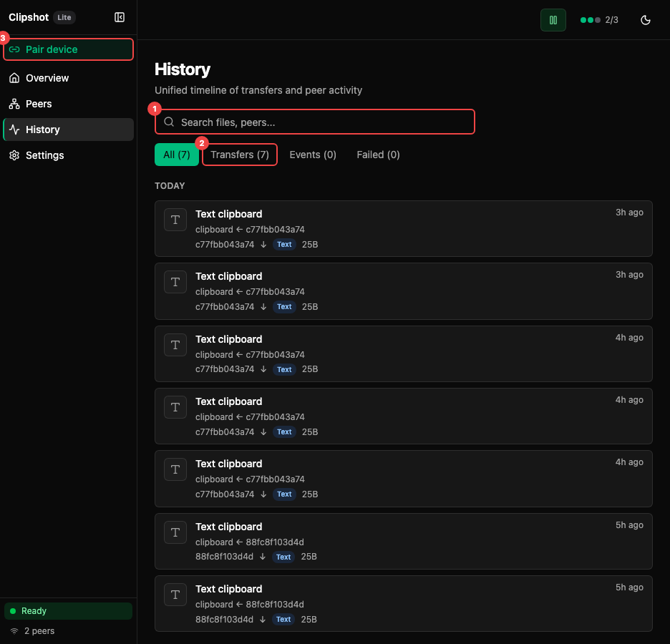Open Pair device in sidebar
Image resolution: width=670 pixels, height=644 pixels.
click(69, 49)
